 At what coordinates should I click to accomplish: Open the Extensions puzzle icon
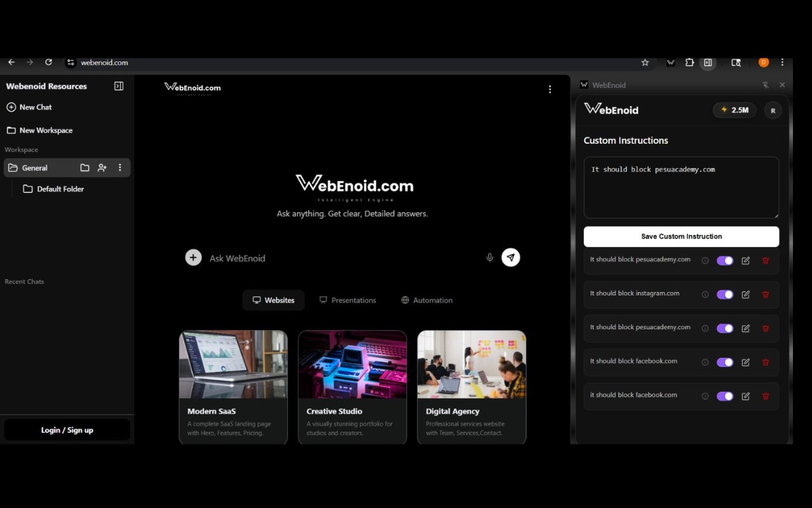click(690, 62)
